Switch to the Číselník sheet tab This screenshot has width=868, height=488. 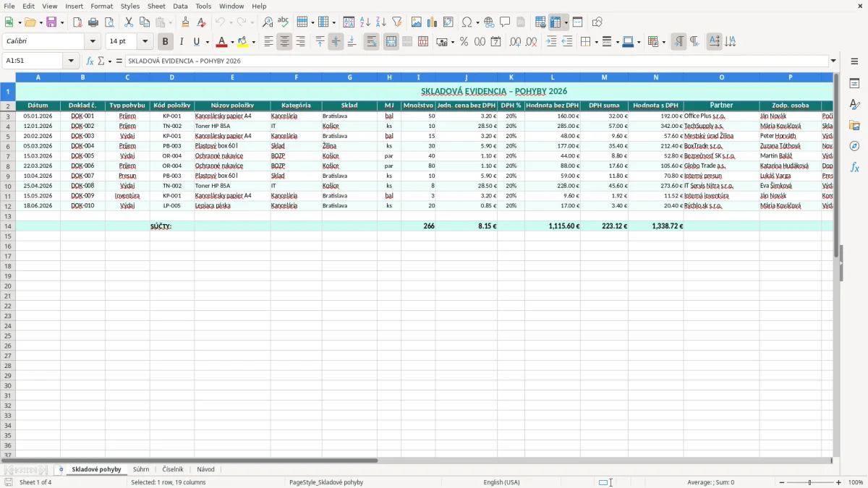coord(173,469)
